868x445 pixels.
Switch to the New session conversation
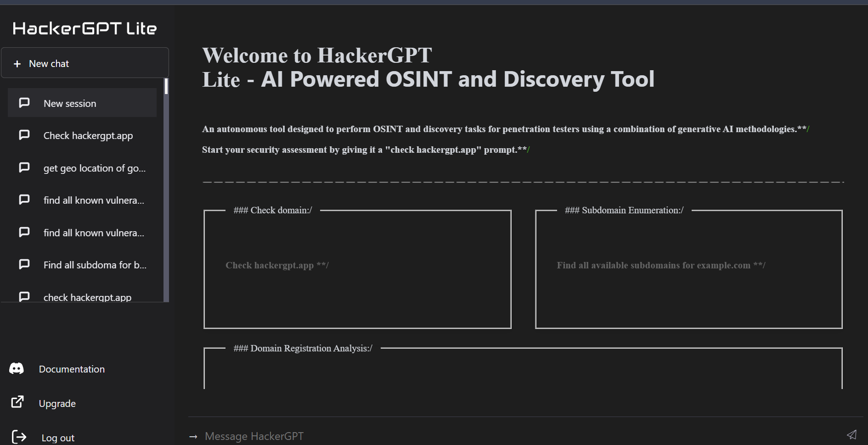tap(70, 103)
